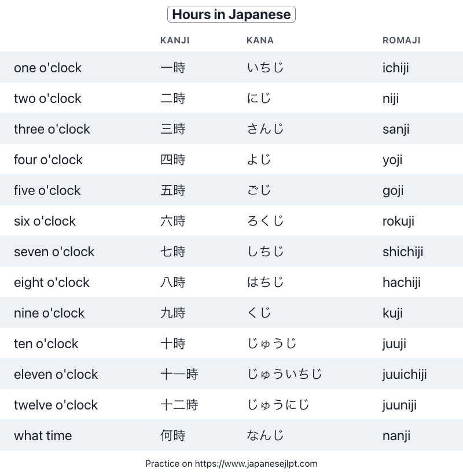Image resolution: width=463 pixels, height=476 pixels.
Task: Click the KANA column header
Action: tap(260, 40)
